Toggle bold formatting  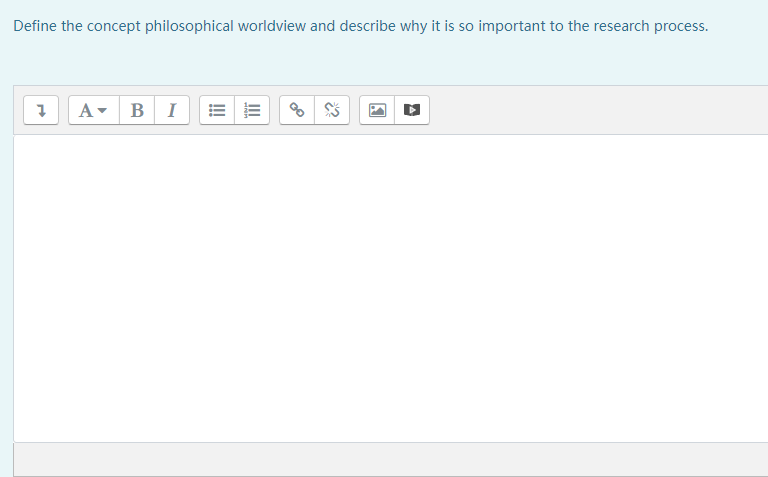click(137, 110)
